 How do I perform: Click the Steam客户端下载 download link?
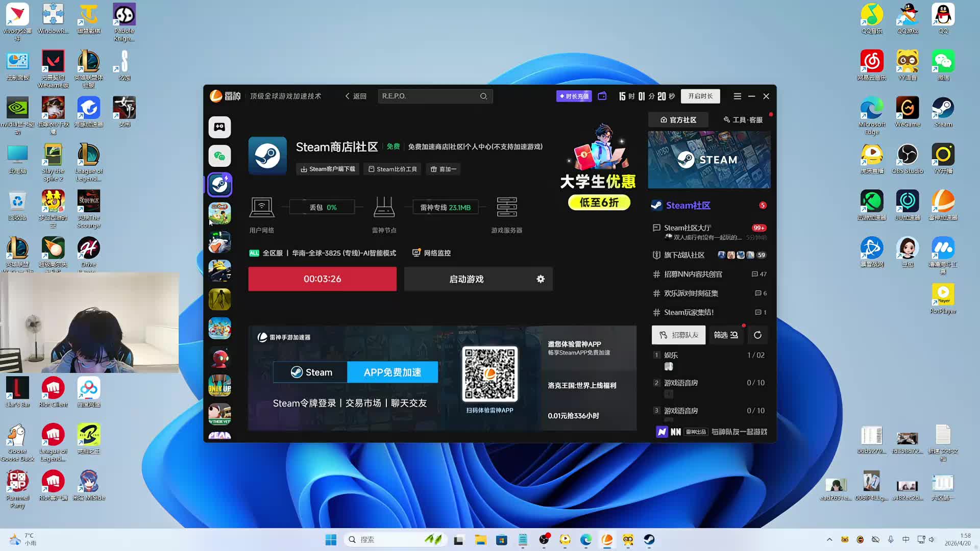point(327,169)
